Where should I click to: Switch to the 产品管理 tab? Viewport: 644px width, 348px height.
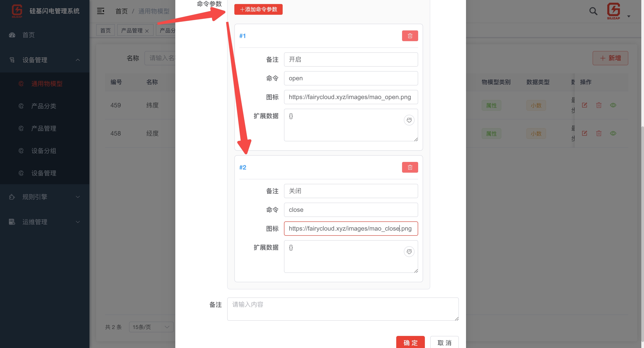(x=132, y=30)
